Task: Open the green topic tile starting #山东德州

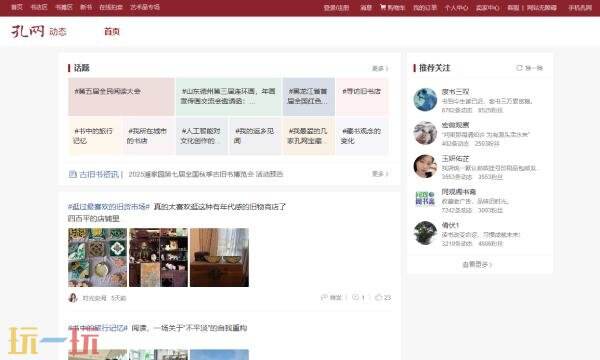Action: pos(228,96)
